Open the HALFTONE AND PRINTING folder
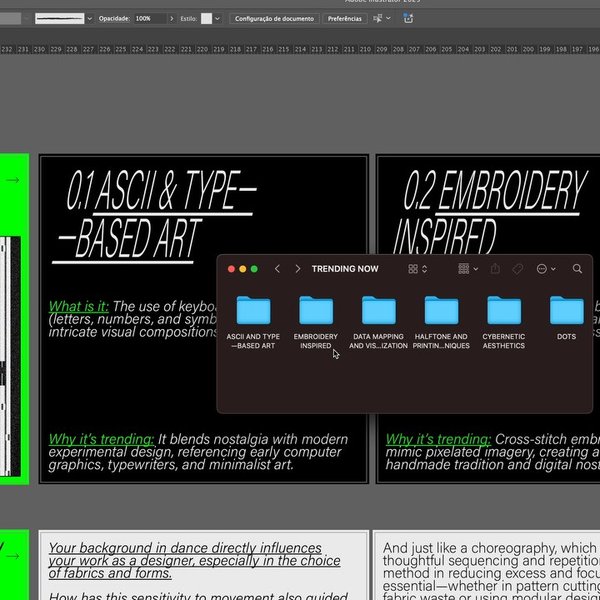600x600 pixels. 441,310
